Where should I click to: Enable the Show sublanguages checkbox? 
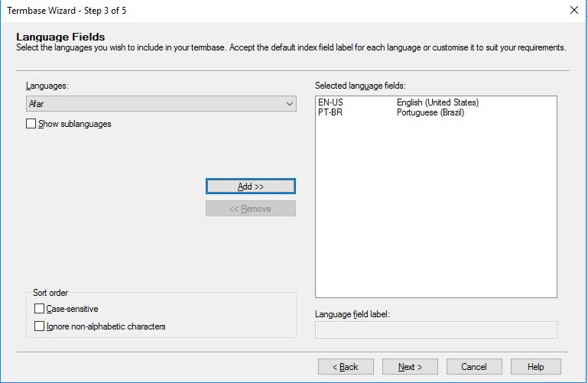click(x=31, y=124)
